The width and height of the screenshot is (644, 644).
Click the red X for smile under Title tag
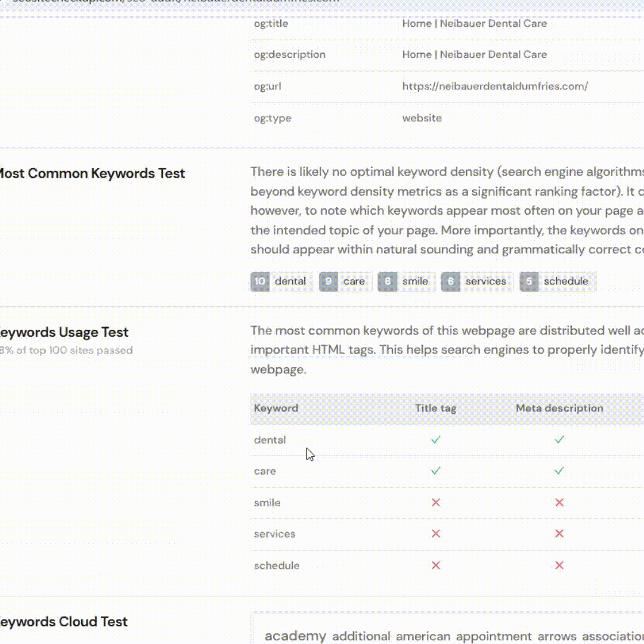(436, 503)
